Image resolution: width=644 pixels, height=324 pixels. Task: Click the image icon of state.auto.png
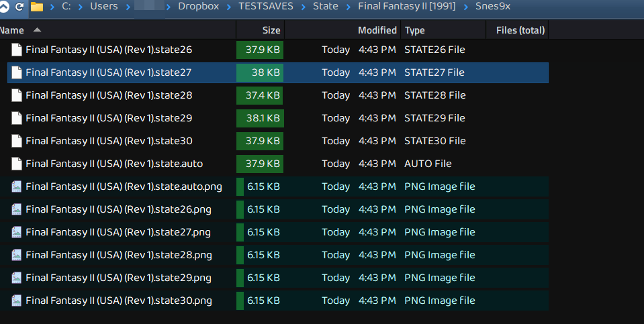coord(17,186)
